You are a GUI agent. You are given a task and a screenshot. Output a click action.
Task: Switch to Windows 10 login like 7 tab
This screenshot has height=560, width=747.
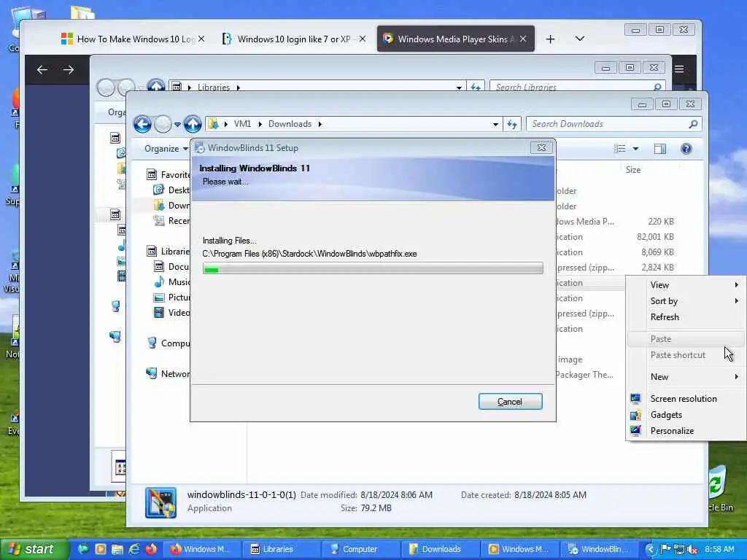pyautogui.click(x=293, y=39)
